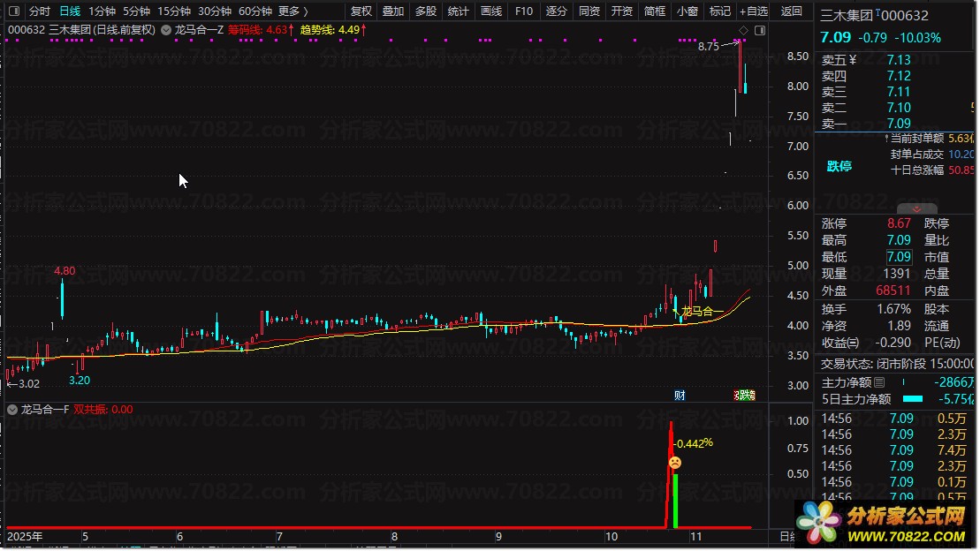Click the 返回 back button

[x=791, y=11]
